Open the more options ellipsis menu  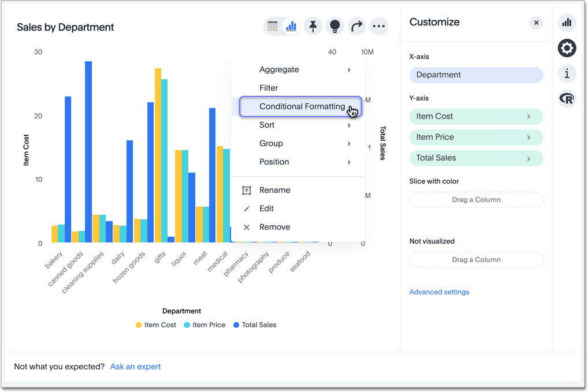pyautogui.click(x=379, y=26)
